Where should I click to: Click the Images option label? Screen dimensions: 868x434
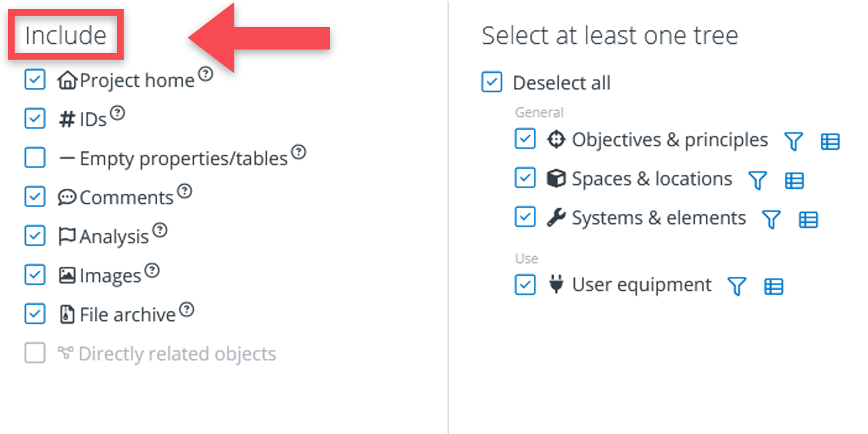coord(110,276)
